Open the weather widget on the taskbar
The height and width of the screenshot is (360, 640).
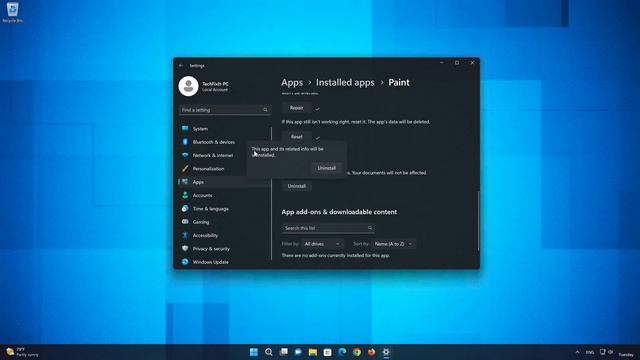tap(23, 352)
